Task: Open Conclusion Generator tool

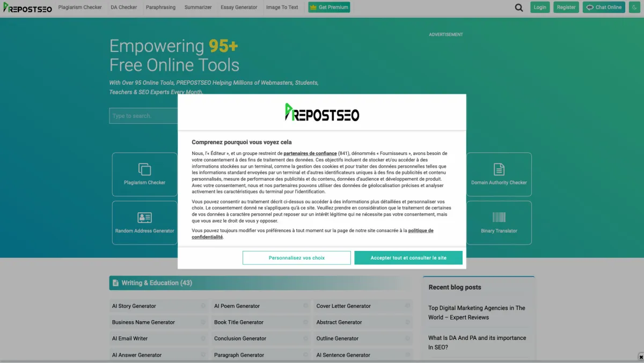Action: 240,338
